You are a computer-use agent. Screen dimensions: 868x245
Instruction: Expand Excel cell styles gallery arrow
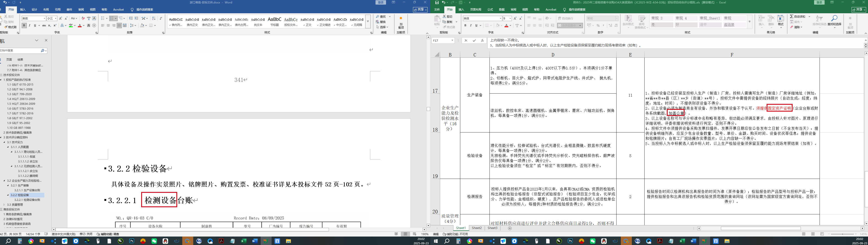click(749, 22)
